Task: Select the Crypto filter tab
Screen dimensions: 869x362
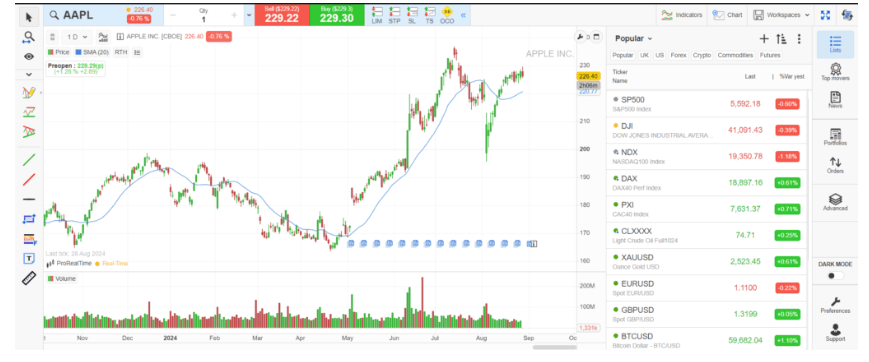Action: (x=702, y=55)
